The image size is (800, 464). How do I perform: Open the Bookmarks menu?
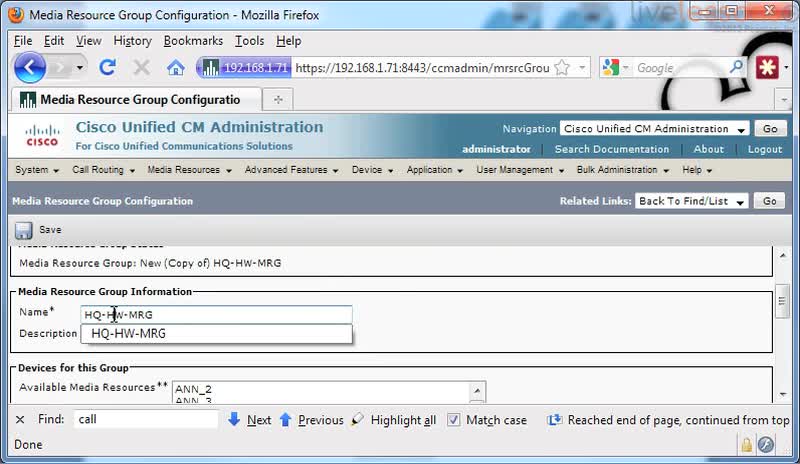click(x=193, y=41)
